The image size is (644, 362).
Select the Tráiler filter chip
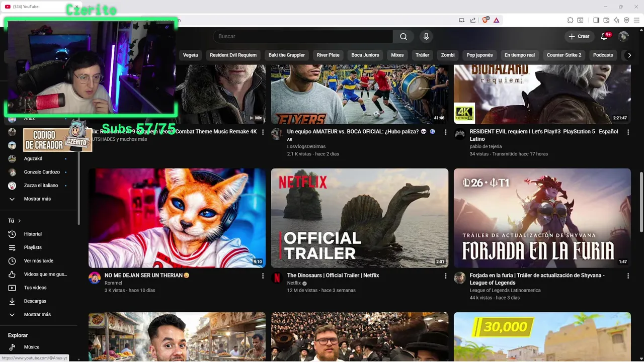(423, 55)
